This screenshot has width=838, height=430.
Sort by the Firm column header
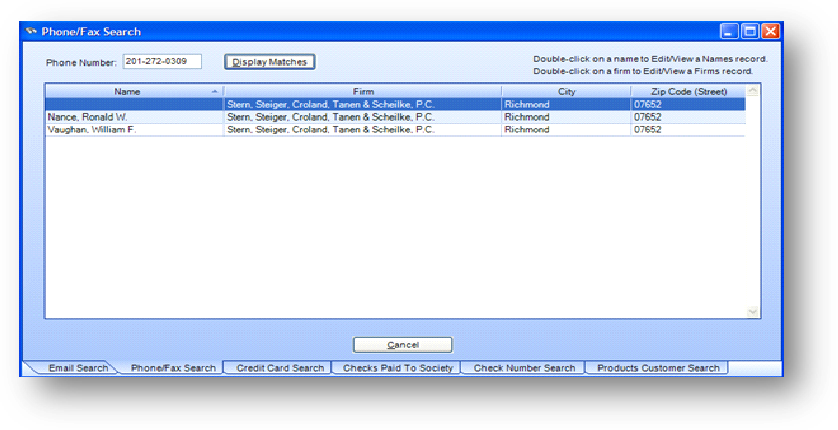coord(363,92)
